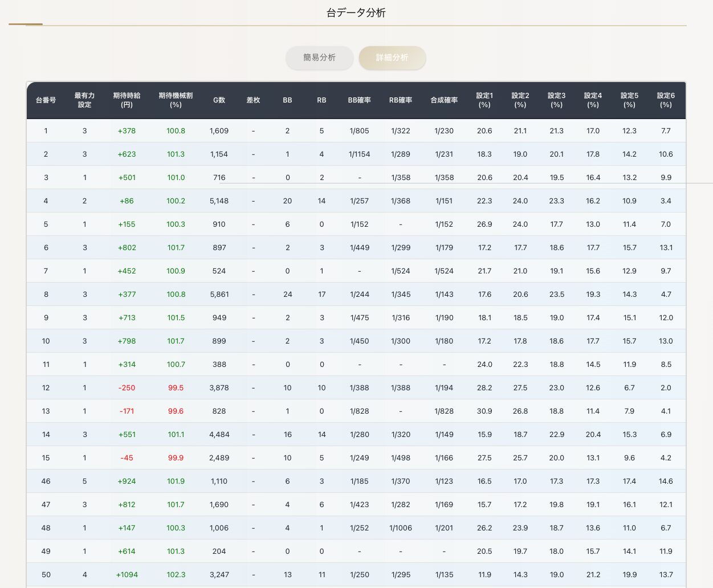Click the 期待機械割(%) column header
The height and width of the screenshot is (588, 713).
pos(176,100)
